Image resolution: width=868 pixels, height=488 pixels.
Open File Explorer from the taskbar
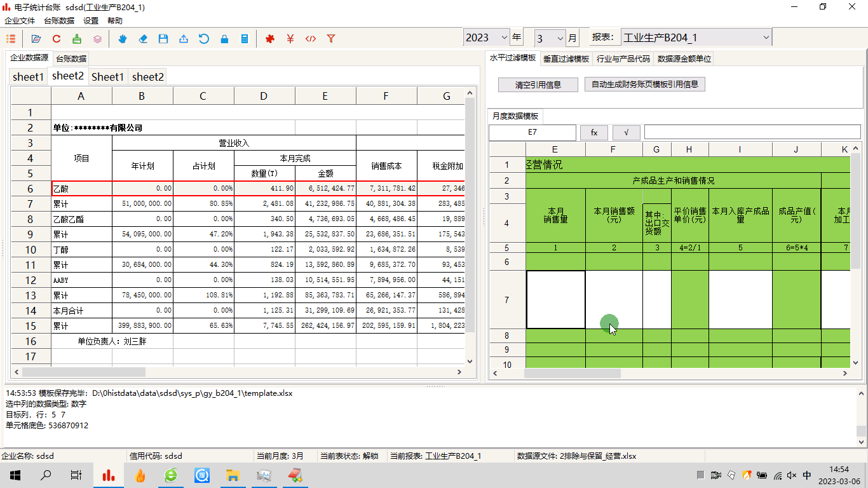coord(233,475)
